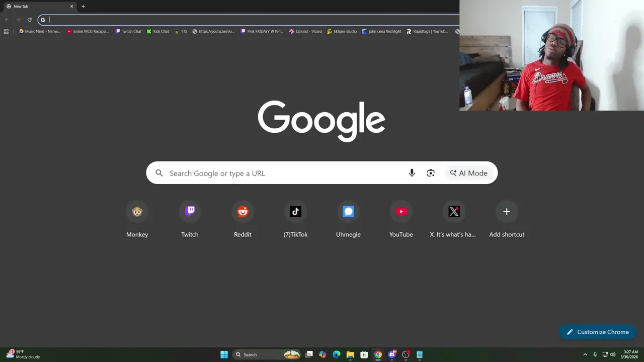Open Task View on the taskbar

point(309,354)
